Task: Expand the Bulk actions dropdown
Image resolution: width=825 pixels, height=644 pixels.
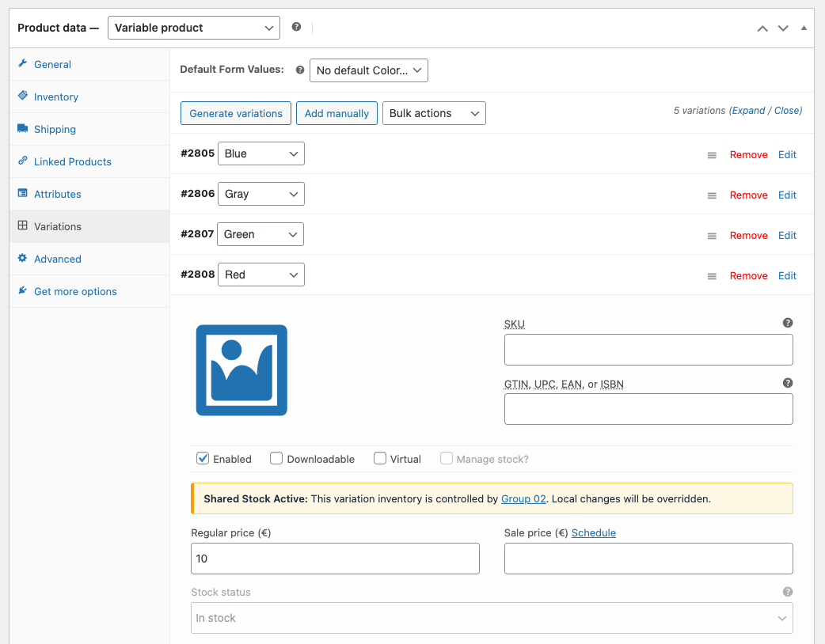Action: coord(434,113)
